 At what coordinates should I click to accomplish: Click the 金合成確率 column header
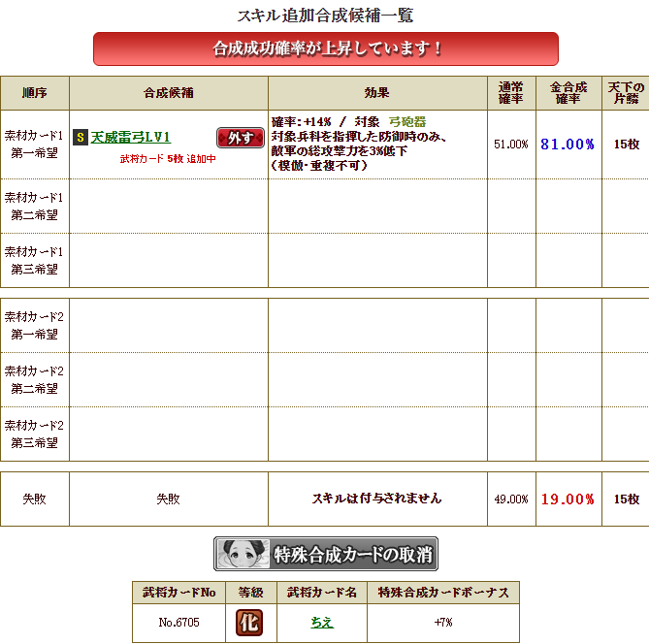(568, 93)
